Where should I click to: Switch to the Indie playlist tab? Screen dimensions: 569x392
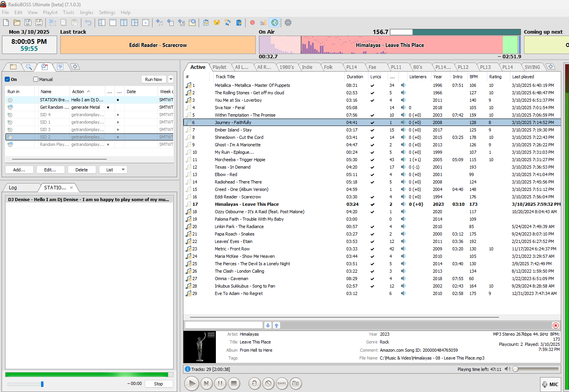[x=307, y=67]
